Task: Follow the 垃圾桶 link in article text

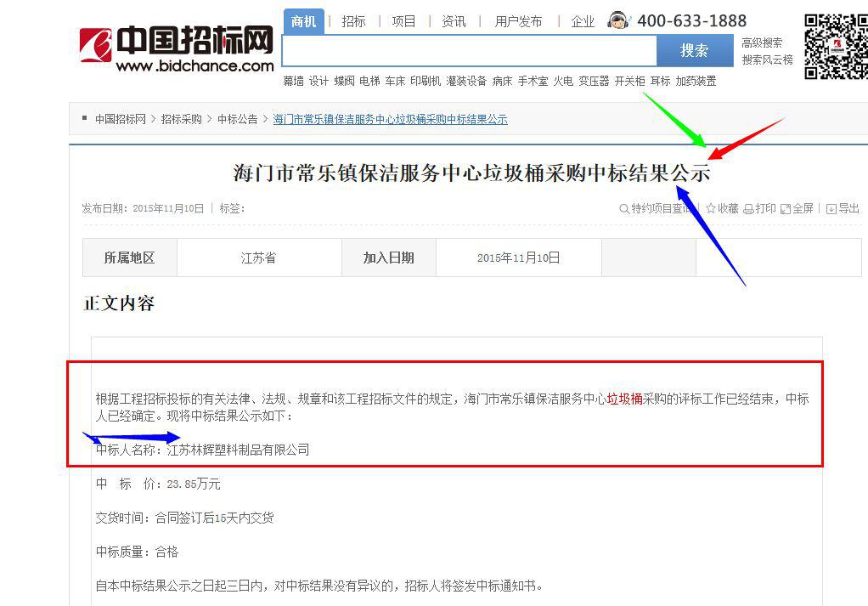Action: click(623, 398)
